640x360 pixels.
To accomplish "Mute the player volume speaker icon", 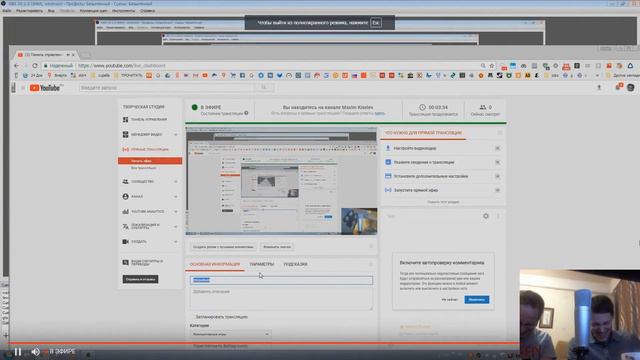I will 36,351.
